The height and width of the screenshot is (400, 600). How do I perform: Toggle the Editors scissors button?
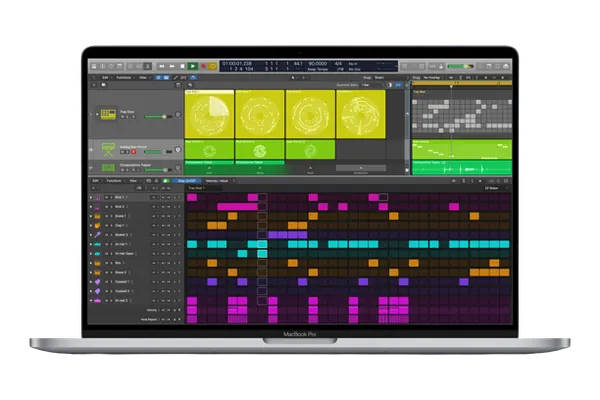(x=148, y=66)
